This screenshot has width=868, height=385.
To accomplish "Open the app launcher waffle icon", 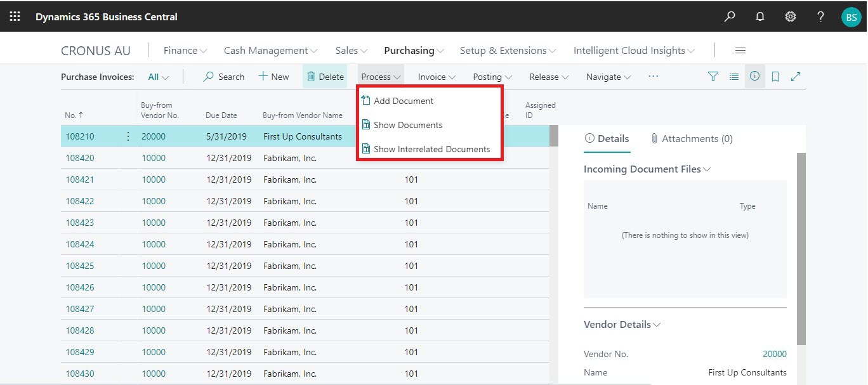I will coord(15,16).
